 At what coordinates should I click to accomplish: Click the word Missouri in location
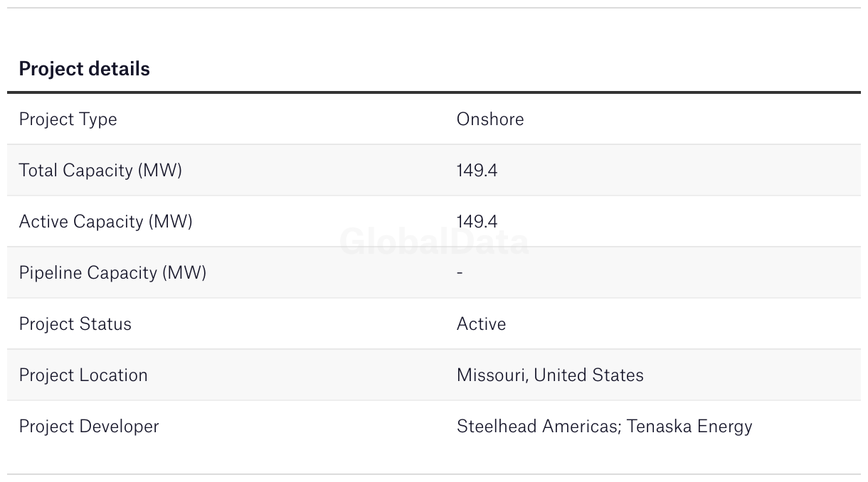[x=491, y=375]
